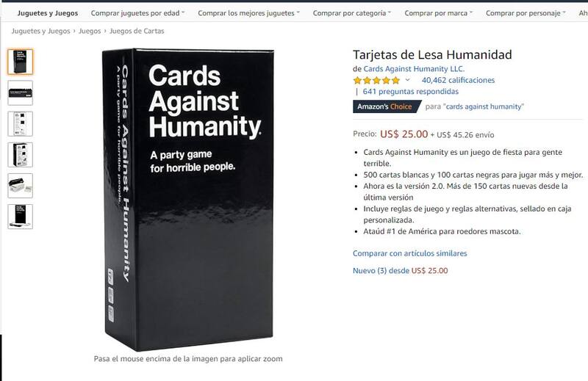Click the five-star rating icons
The image size is (588, 381).
pyautogui.click(x=376, y=80)
